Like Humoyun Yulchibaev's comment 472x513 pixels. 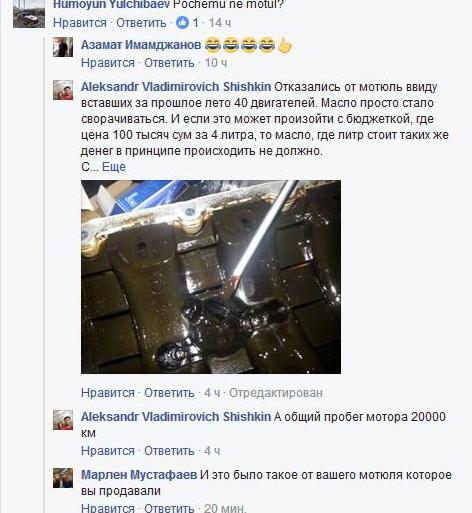pos(80,23)
